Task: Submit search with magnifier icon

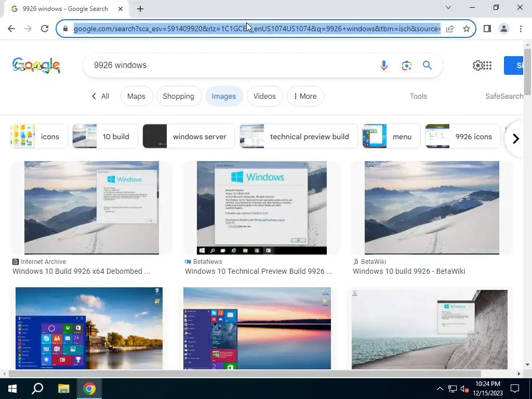Action: tap(427, 65)
